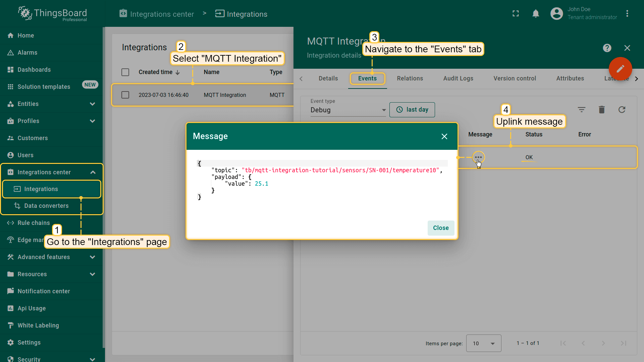The height and width of the screenshot is (362, 644).
Task: Refresh the events list
Action: (x=622, y=110)
